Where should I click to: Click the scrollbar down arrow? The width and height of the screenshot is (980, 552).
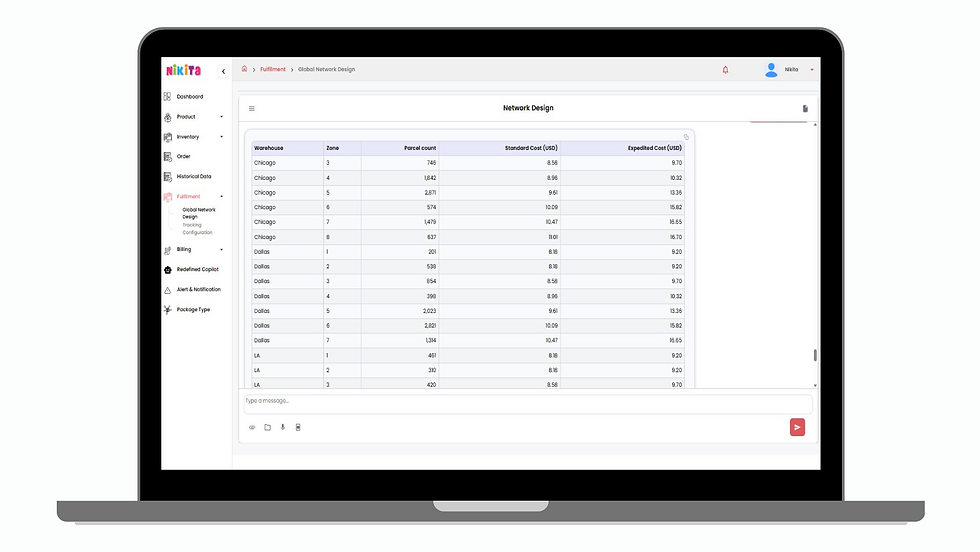pyautogui.click(x=815, y=386)
